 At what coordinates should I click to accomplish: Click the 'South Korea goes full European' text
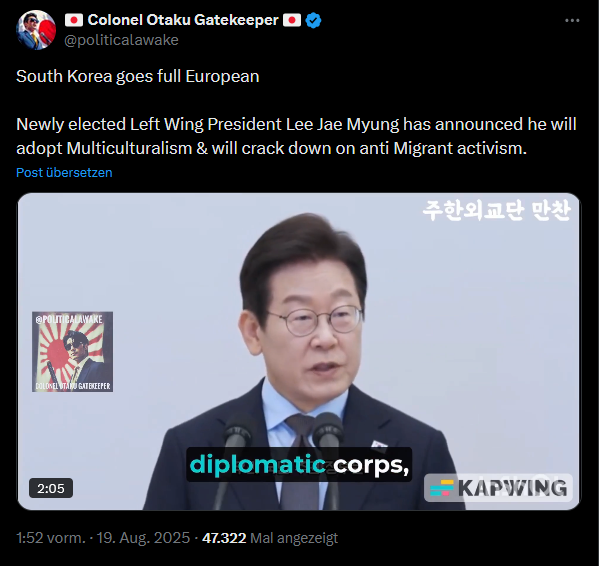click(138, 76)
